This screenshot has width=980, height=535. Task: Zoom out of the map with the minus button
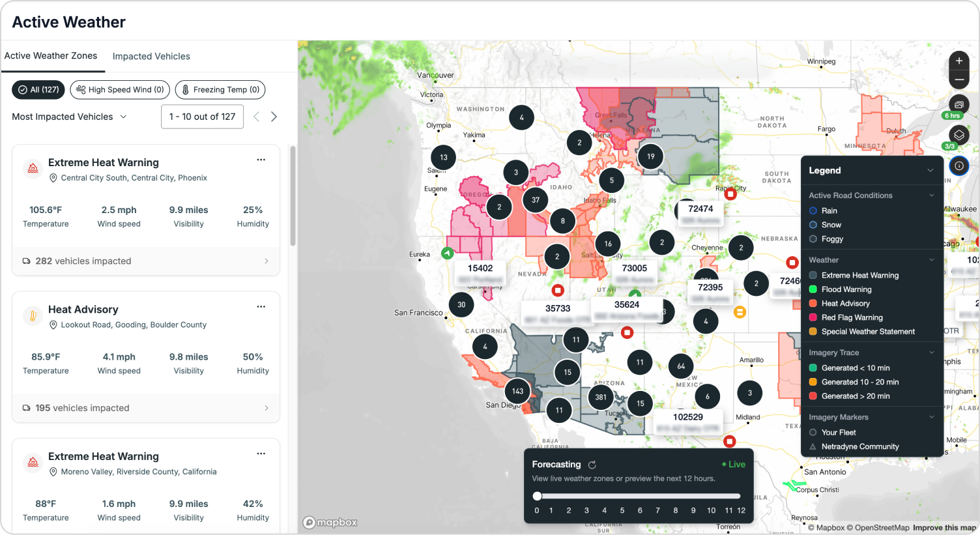[x=958, y=80]
